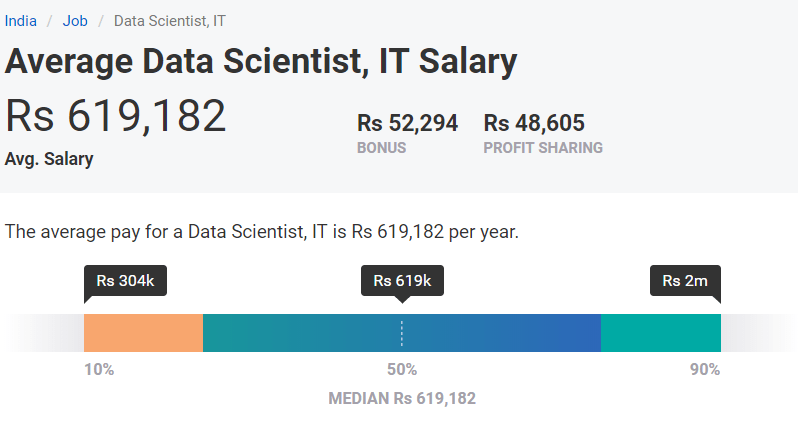Click the 10% percentile label

tap(99, 369)
